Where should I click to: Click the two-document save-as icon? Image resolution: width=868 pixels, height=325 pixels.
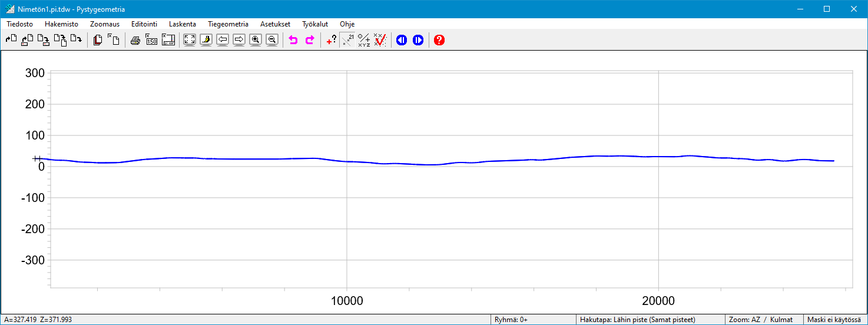pyautogui.click(x=60, y=40)
